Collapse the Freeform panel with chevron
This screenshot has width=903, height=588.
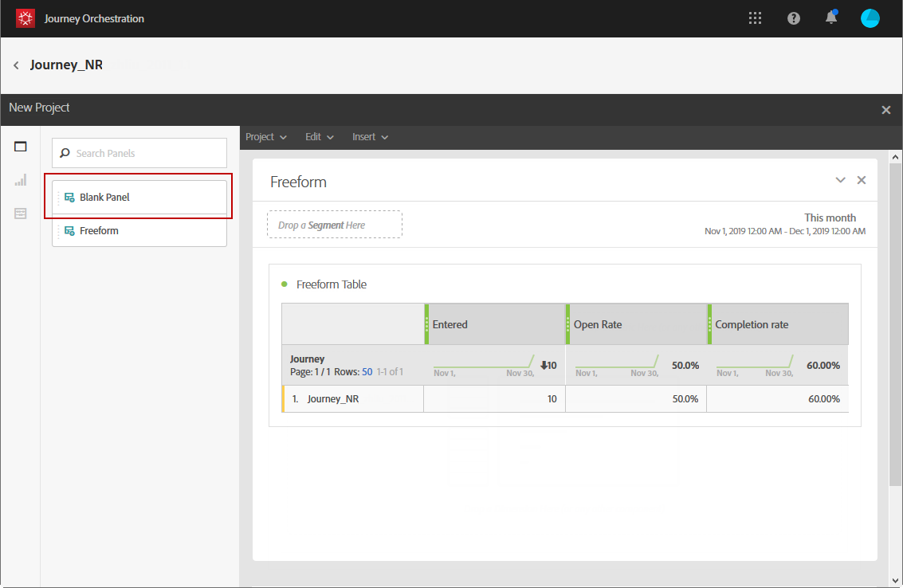click(840, 180)
